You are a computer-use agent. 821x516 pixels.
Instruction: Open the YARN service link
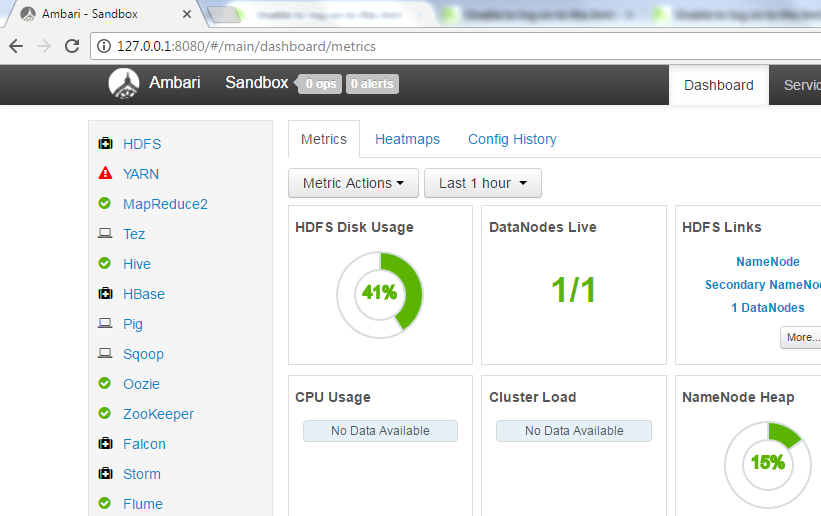pyautogui.click(x=141, y=174)
